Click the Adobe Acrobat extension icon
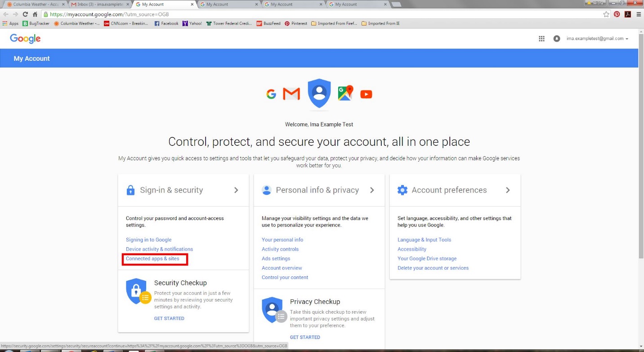Screen dimensions: 644x352 pos(628,14)
